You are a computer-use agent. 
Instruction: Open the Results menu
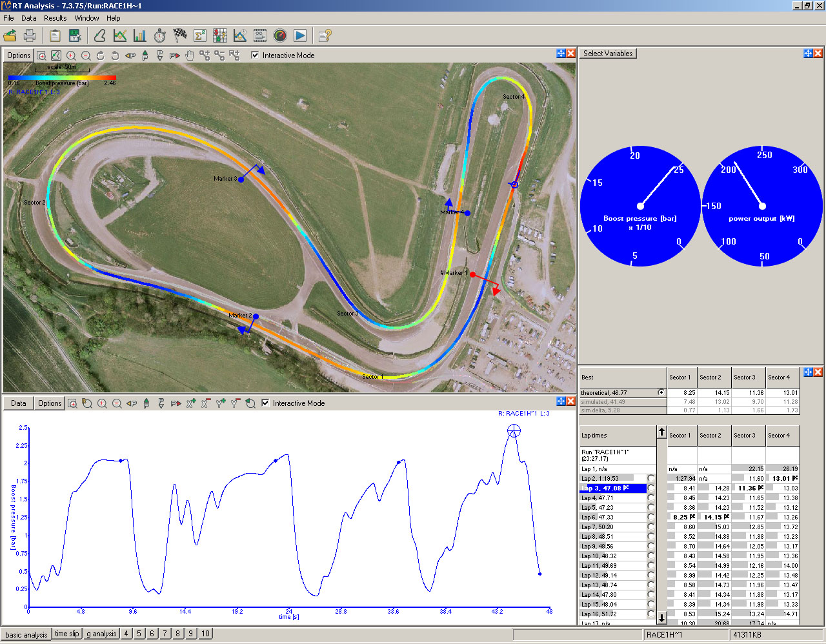pyautogui.click(x=55, y=18)
